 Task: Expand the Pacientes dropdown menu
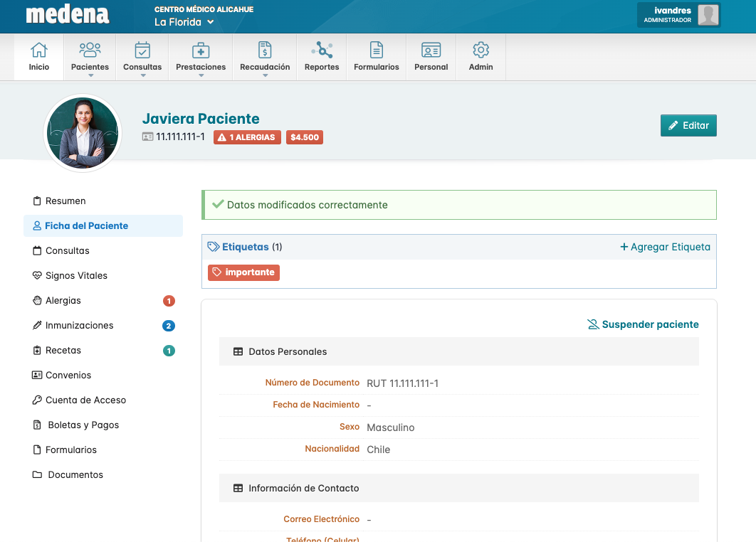[90, 58]
